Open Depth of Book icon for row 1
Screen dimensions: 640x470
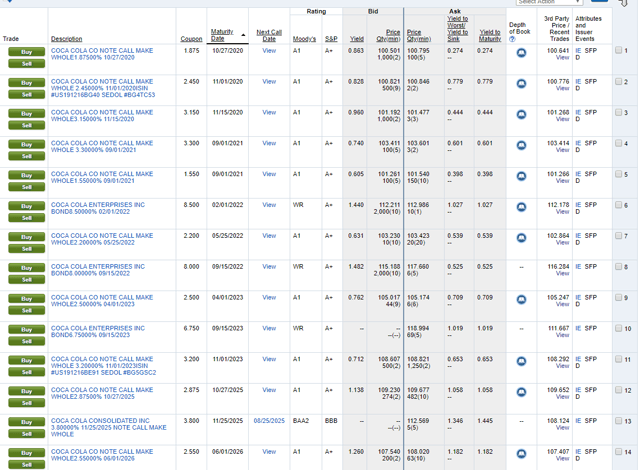(x=521, y=51)
